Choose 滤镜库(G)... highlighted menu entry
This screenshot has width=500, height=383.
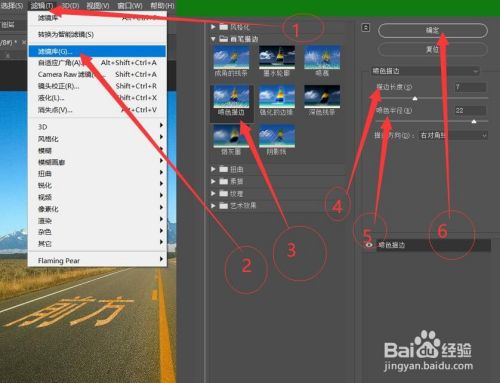click(97, 51)
